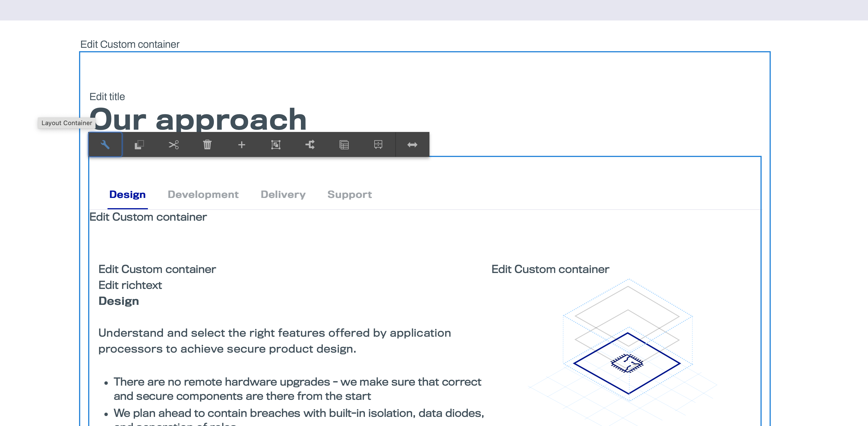
Task: Click the Layout Container tooltip label
Action: [x=66, y=123]
